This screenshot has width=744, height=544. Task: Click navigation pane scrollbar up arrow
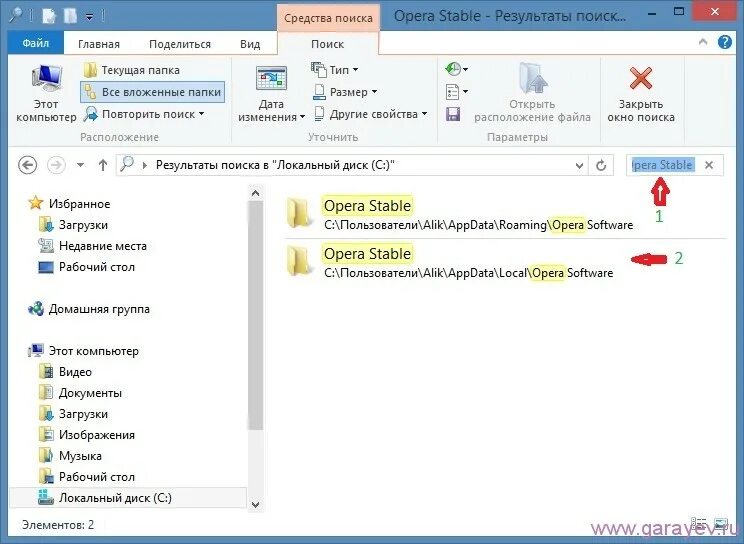255,193
